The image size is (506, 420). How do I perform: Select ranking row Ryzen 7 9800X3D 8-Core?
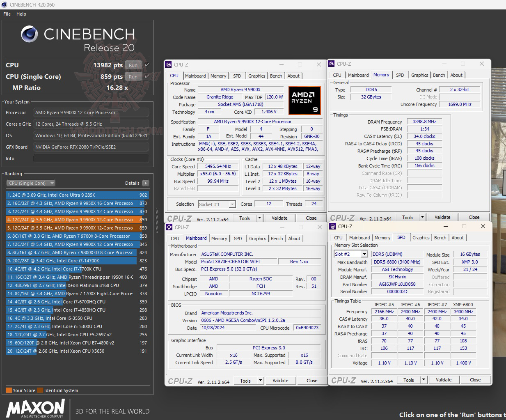77,252
